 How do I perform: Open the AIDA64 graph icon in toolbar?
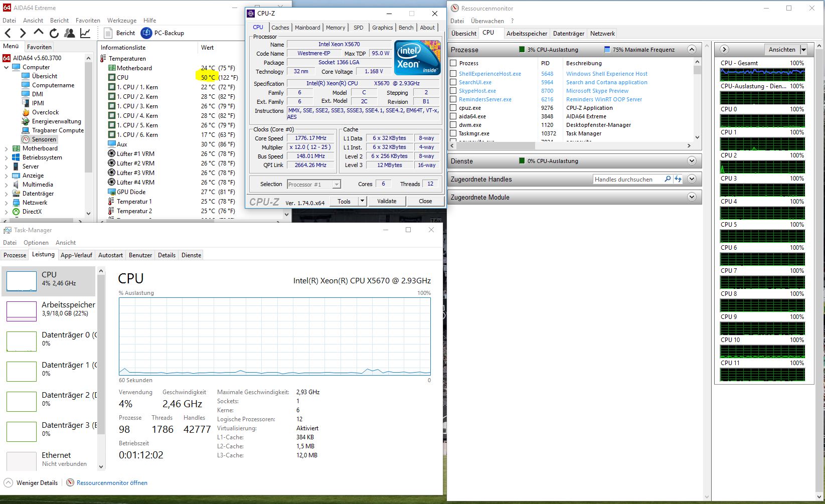[x=85, y=33]
